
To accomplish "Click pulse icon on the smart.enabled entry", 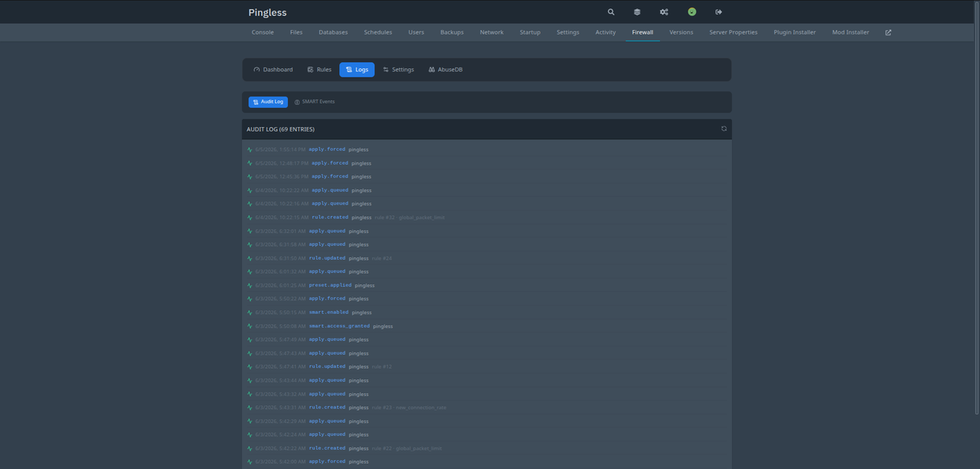I will pos(250,313).
